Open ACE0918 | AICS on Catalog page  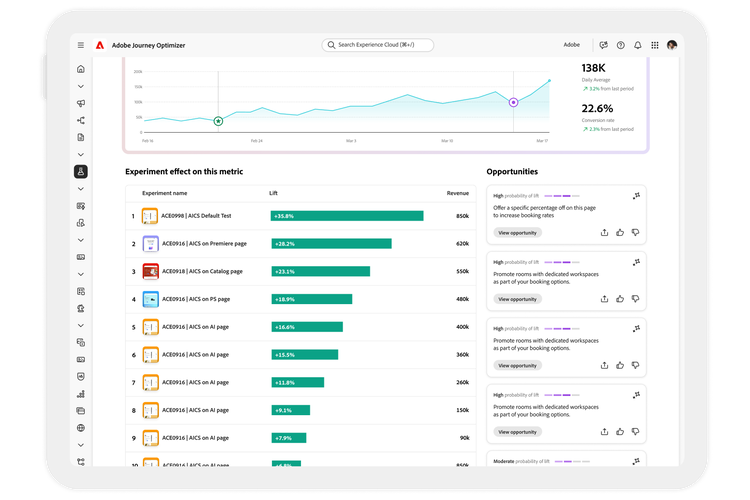[x=202, y=271]
